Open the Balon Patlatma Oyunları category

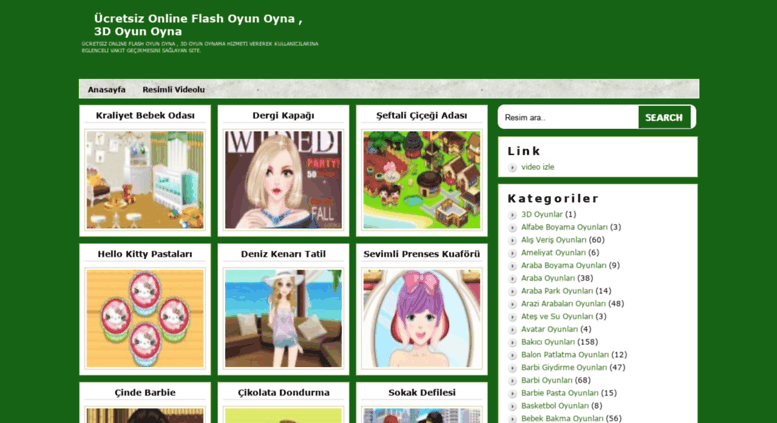tap(565, 355)
